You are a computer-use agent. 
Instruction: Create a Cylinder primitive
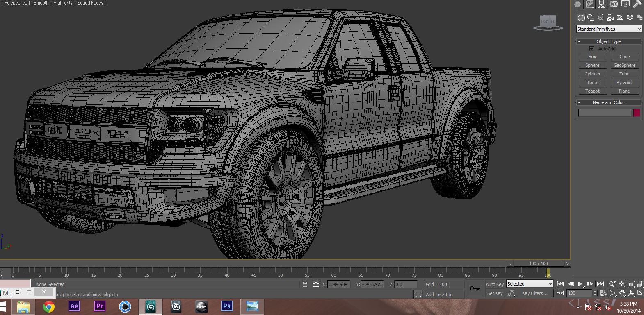(x=592, y=74)
